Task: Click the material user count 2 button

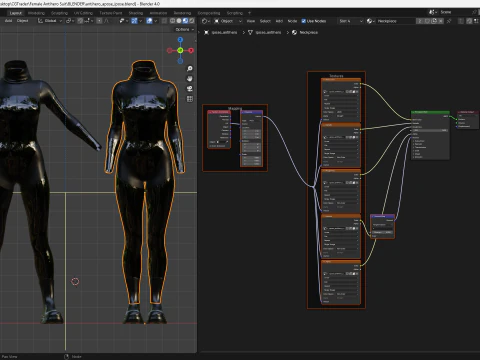Action: point(420,21)
